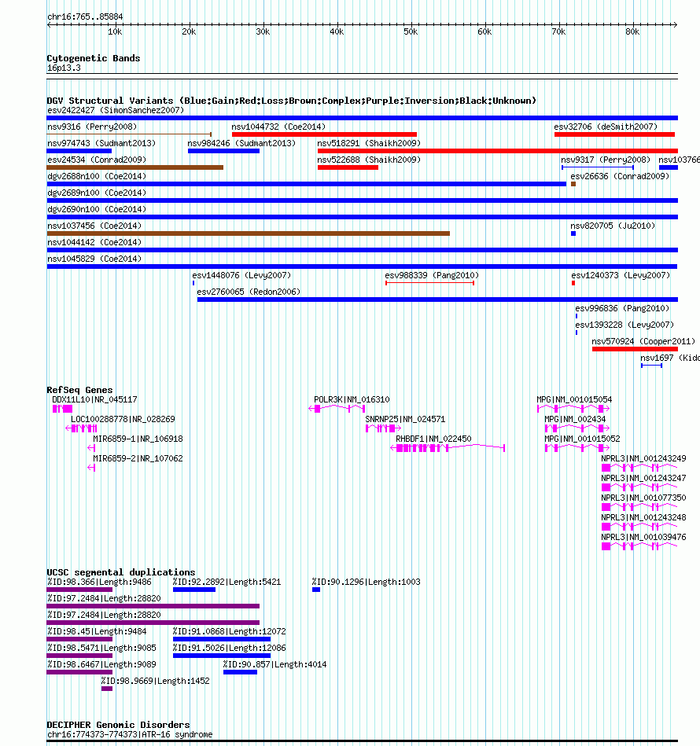Click MIR6859-2|NR_107062 gene label
This screenshot has height=746, width=700.
(x=138, y=458)
